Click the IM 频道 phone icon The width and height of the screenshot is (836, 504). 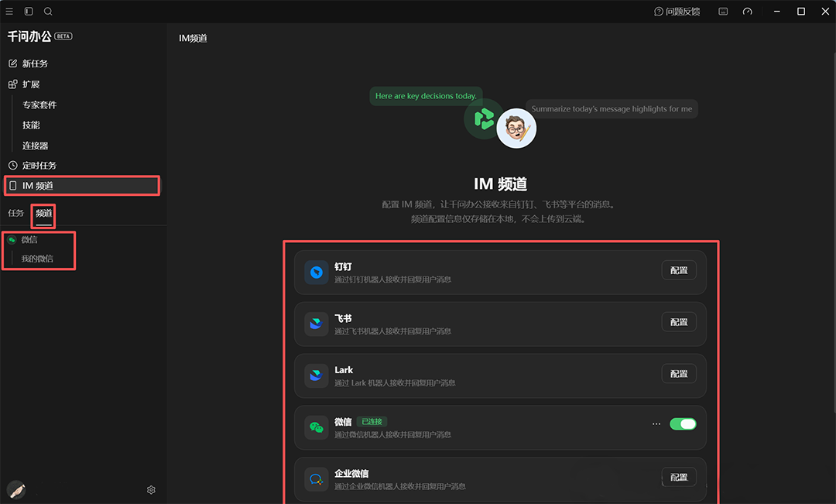pos(13,186)
